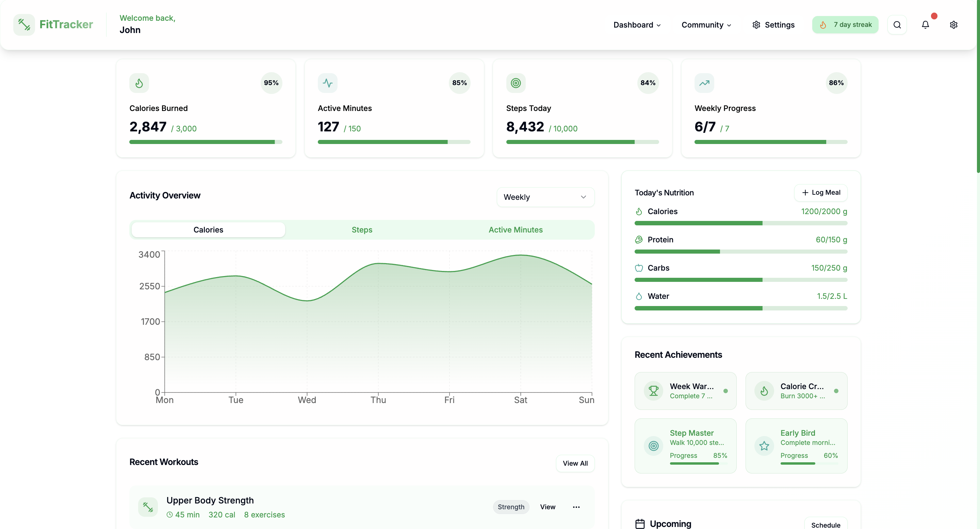Open three-dot menu for Upper Body Strength
980x529 pixels.
pos(576,507)
